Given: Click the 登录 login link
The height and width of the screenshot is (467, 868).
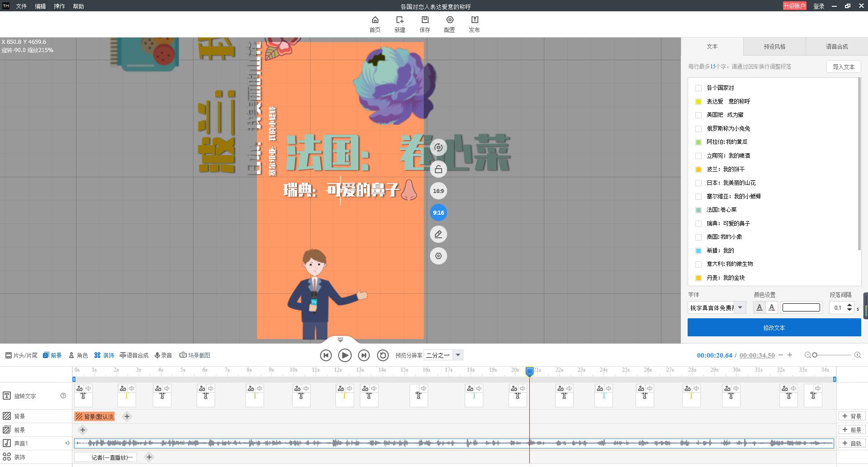Looking at the screenshot, I should click(x=819, y=6).
